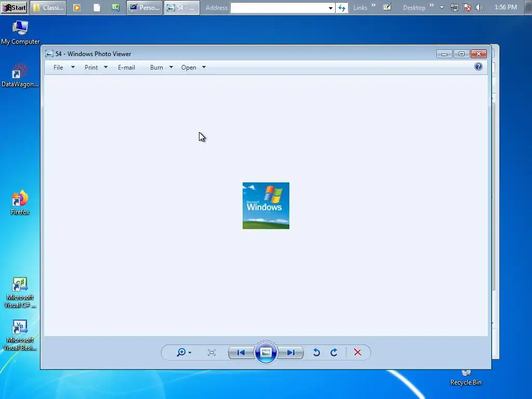Click the Action Center flag icon
532x399 pixels.
pos(467,7)
